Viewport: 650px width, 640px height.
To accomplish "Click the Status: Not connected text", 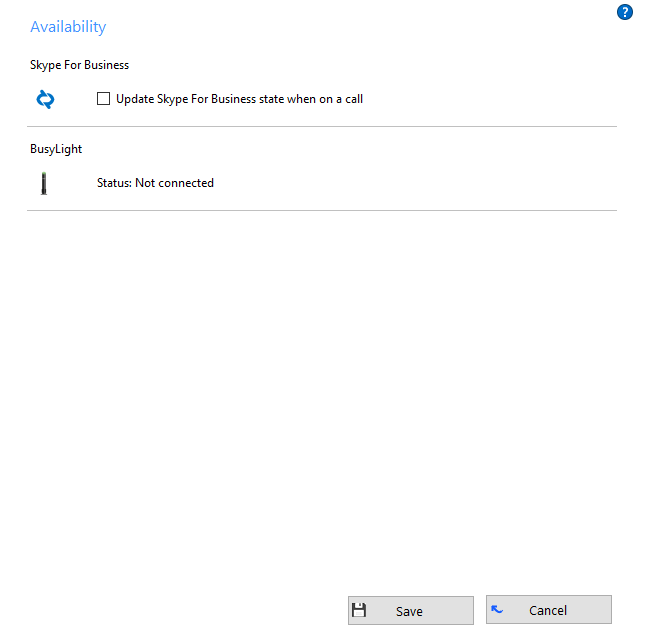I will click(155, 183).
